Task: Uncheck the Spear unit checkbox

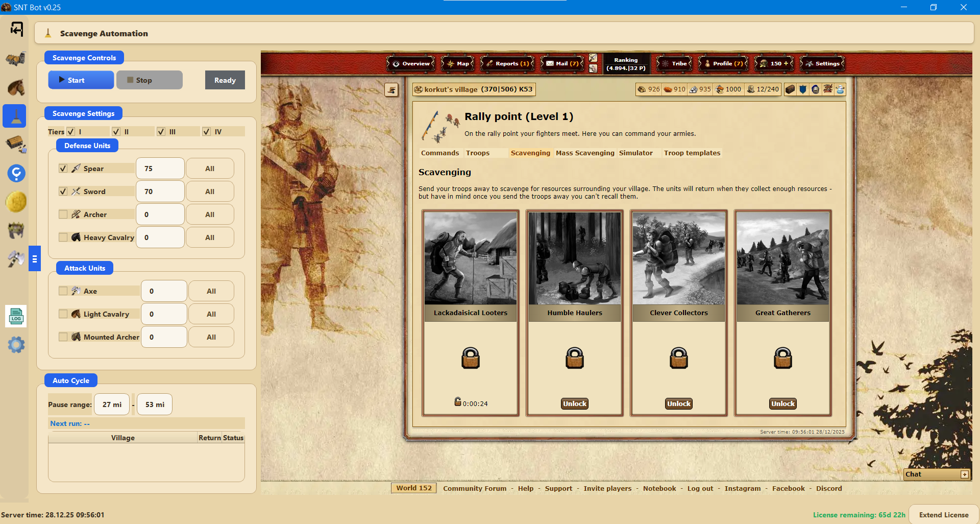Action: 63,169
